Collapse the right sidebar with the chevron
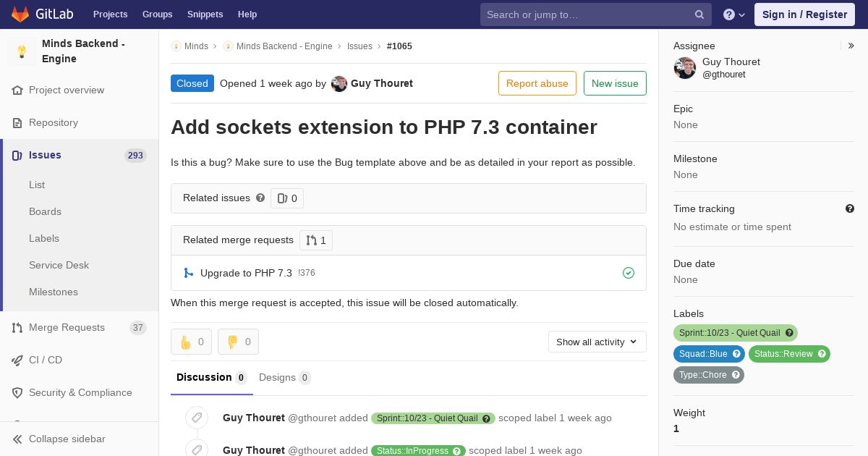Image resolution: width=868 pixels, height=456 pixels. 851,46
